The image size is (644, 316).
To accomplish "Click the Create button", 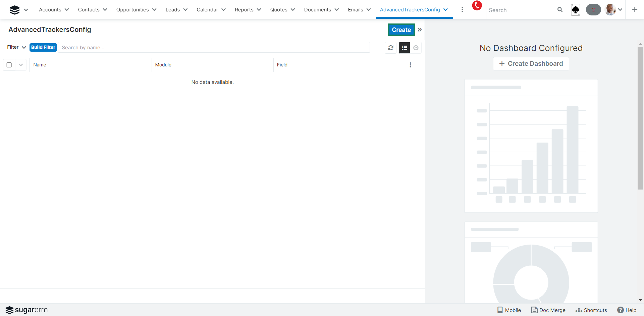I will tap(401, 30).
